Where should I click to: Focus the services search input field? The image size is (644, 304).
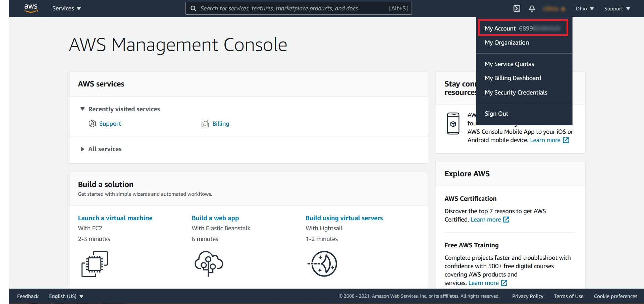tap(299, 8)
